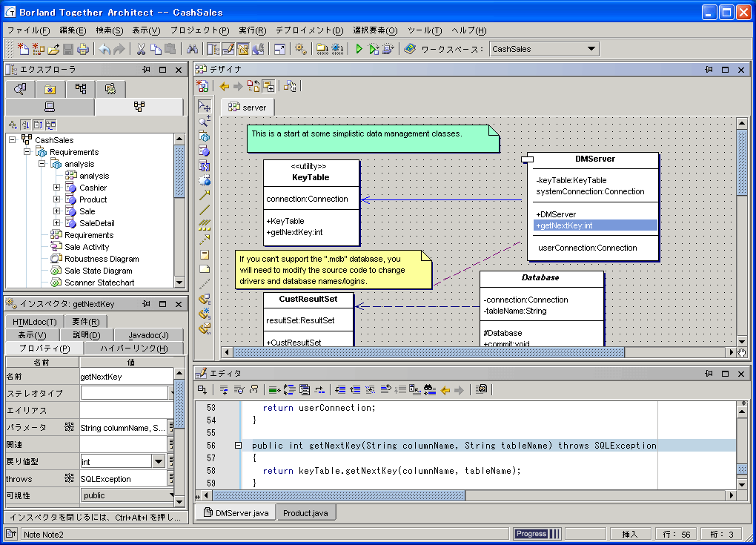The image size is (756, 545).
Task: Click the undo arrow icon
Action: pyautogui.click(x=105, y=49)
